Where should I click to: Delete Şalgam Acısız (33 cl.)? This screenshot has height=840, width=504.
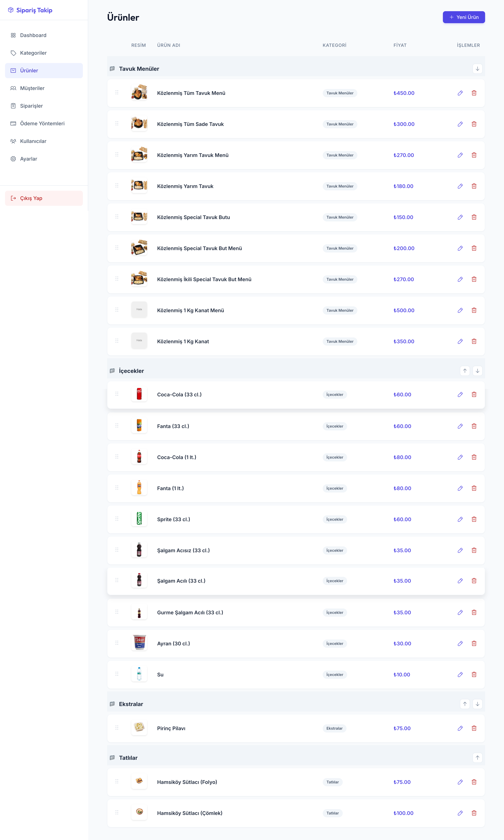[x=474, y=550]
